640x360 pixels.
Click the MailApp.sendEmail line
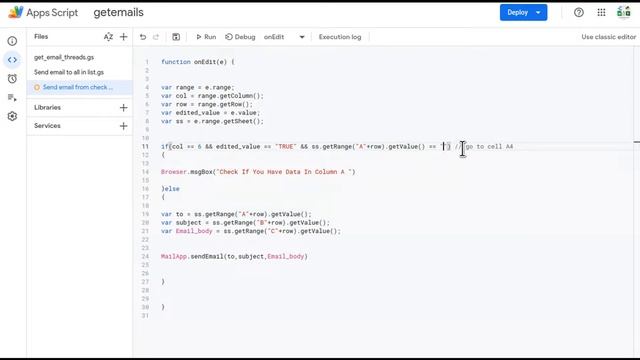click(234, 257)
